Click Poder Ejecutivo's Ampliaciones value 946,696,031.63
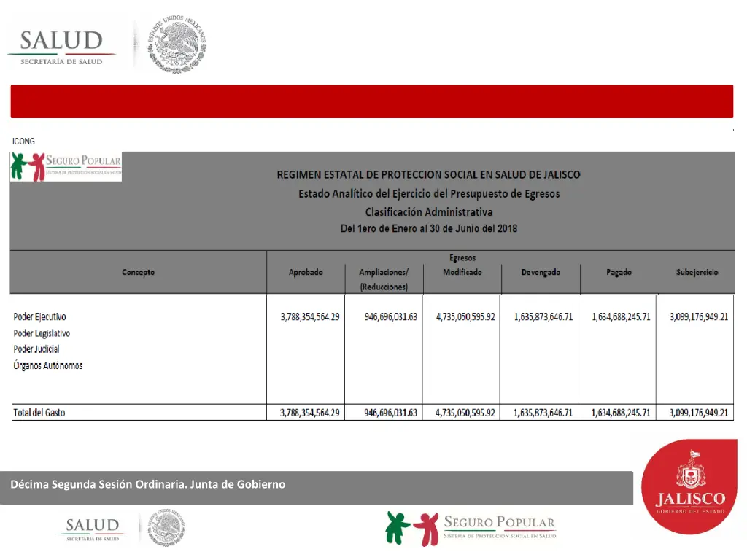This screenshot has width=747, height=560. click(x=391, y=317)
